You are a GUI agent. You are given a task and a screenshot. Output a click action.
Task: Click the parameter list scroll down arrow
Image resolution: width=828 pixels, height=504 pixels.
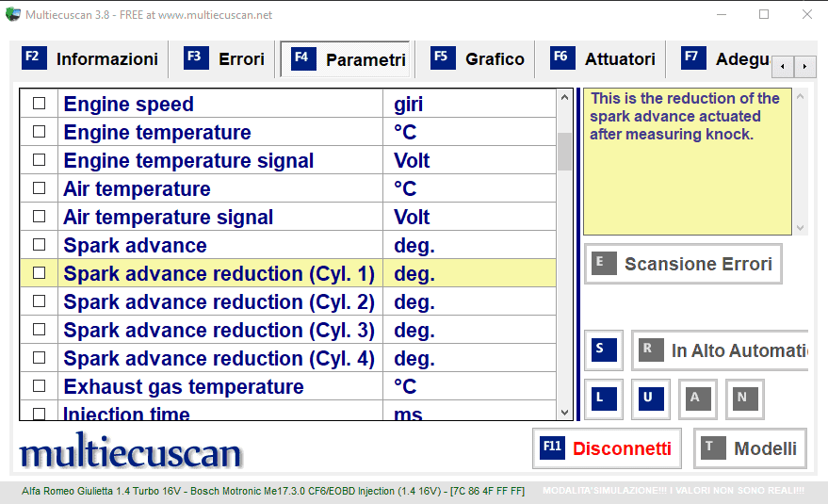pos(564,413)
